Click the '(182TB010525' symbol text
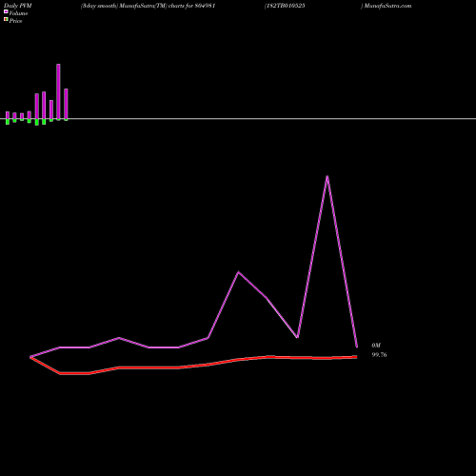476x476 pixels. point(285,6)
